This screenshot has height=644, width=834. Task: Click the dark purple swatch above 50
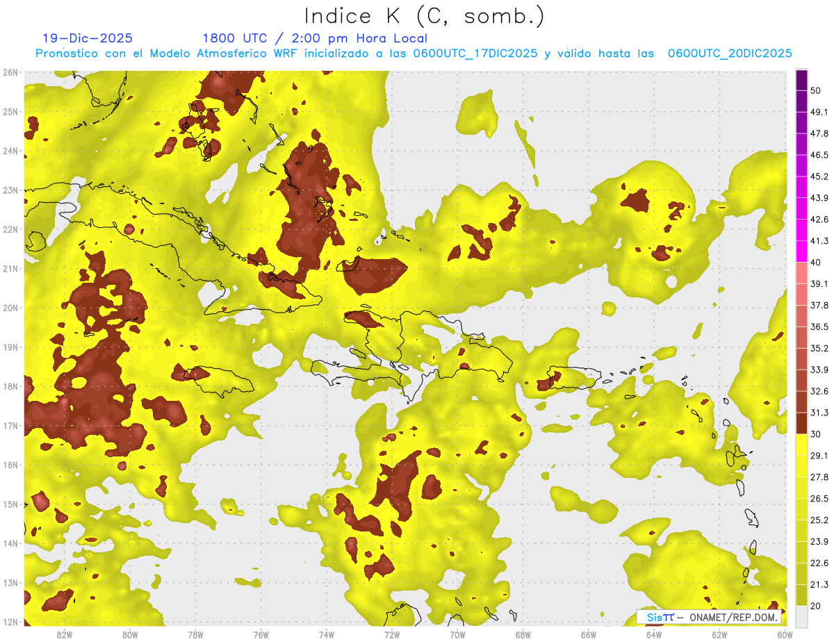[801, 80]
